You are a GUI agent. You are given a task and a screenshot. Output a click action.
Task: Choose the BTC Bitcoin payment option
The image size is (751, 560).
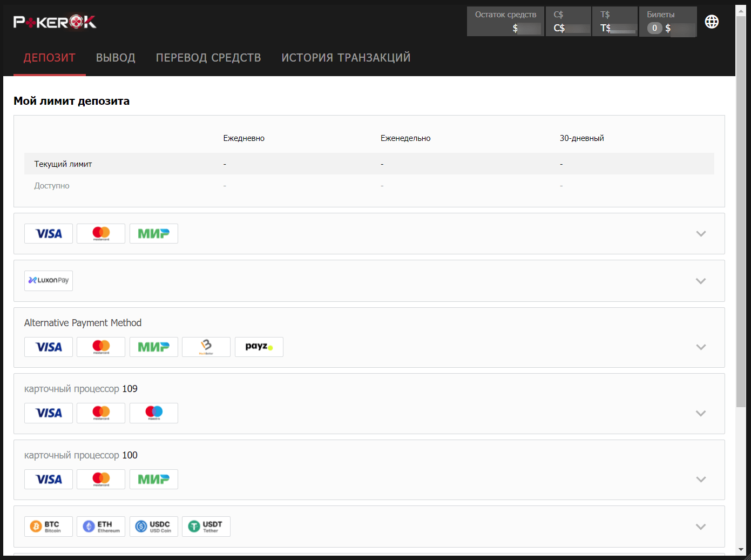click(49, 527)
